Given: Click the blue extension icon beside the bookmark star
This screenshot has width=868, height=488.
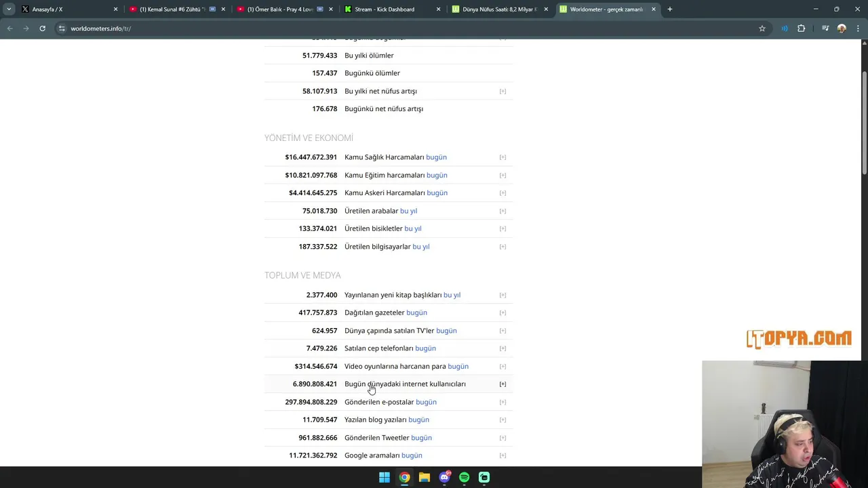Looking at the screenshot, I should pos(785,28).
